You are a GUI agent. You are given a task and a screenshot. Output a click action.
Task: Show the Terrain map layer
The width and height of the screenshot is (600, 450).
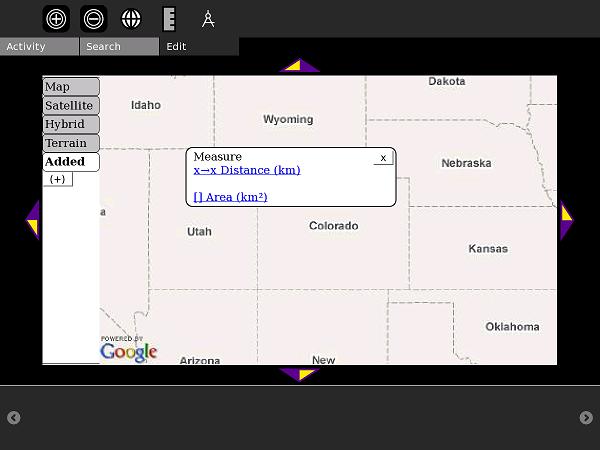pos(70,143)
